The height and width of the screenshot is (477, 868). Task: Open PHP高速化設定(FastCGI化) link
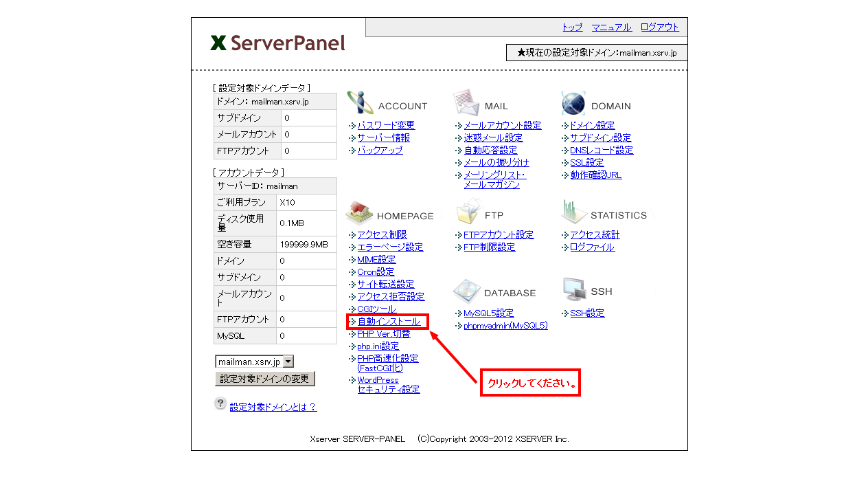coord(388,363)
